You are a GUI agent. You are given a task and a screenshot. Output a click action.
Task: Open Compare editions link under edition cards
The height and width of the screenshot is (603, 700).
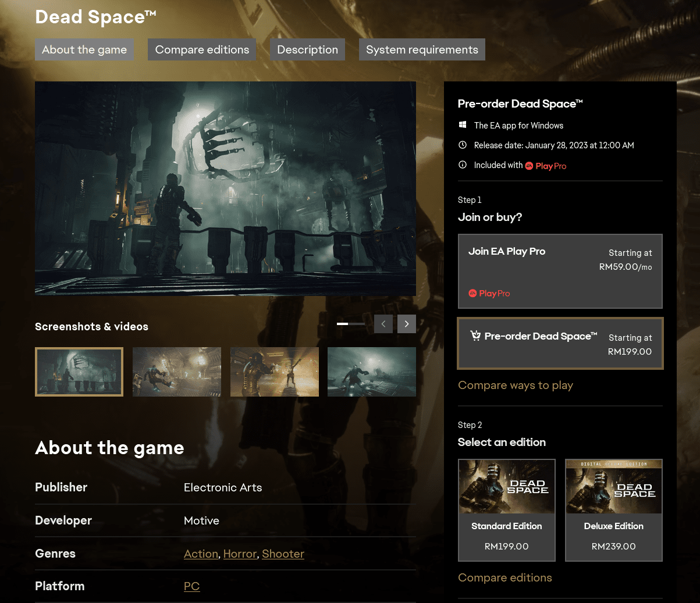tap(505, 577)
